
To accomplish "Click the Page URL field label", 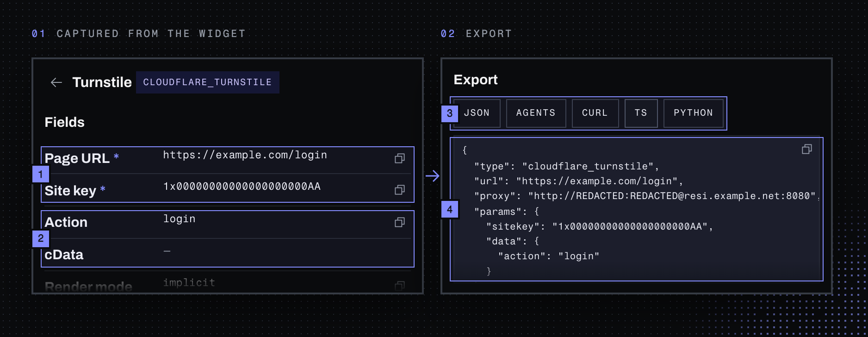I will coord(77,158).
